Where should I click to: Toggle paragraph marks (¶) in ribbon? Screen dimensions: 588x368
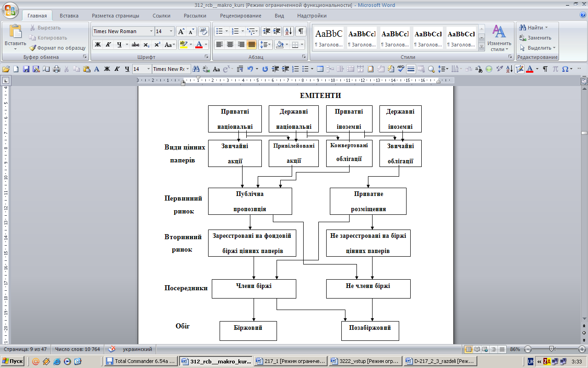301,31
